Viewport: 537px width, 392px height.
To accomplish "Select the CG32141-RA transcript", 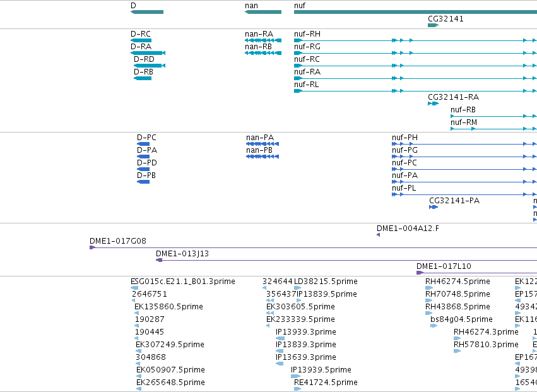I will point(434,104).
